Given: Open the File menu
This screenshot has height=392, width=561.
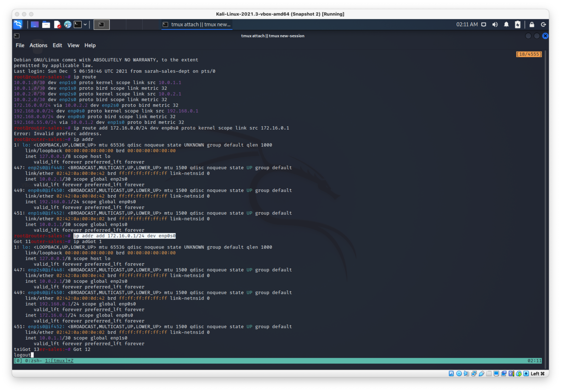Looking at the screenshot, I should (x=20, y=45).
